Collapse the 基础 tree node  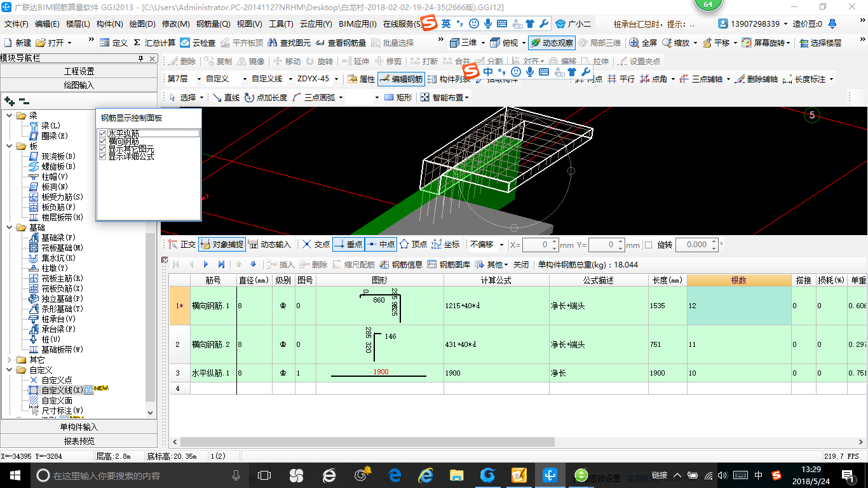[9, 227]
